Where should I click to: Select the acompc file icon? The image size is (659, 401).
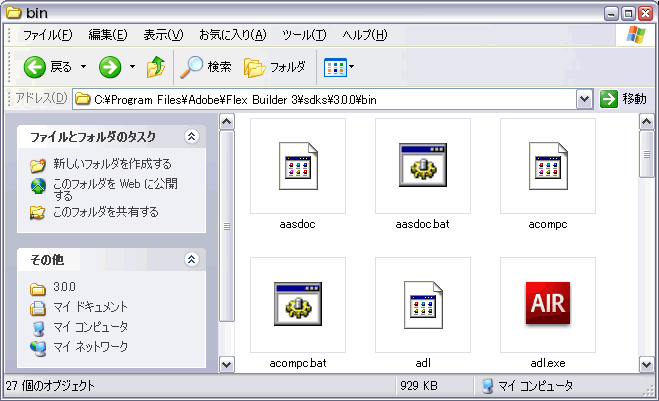click(548, 166)
